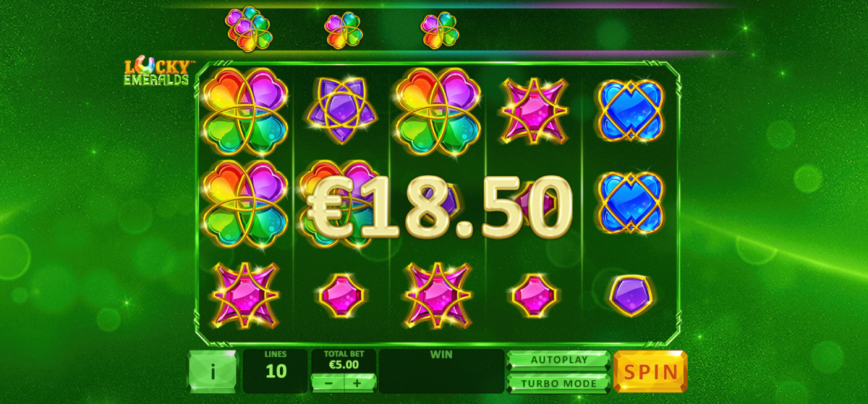Click the rightmost clover icon in top bar
This screenshot has height=404, width=868.
(x=440, y=30)
